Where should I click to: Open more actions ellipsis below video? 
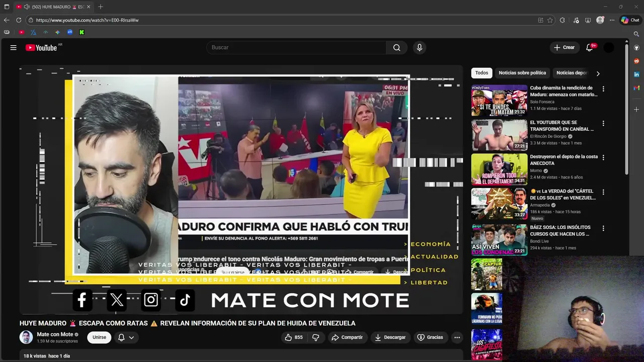[457, 337]
